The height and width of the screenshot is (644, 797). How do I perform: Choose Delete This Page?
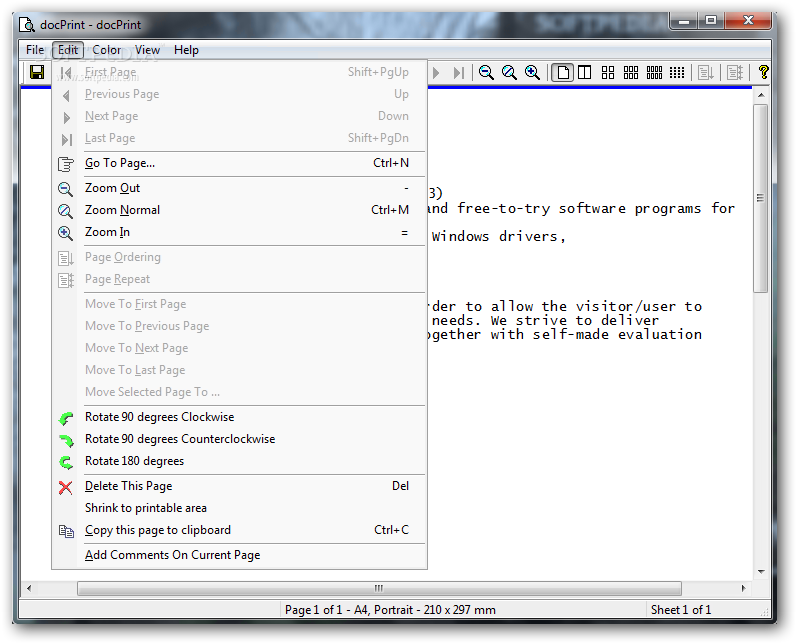click(239, 486)
